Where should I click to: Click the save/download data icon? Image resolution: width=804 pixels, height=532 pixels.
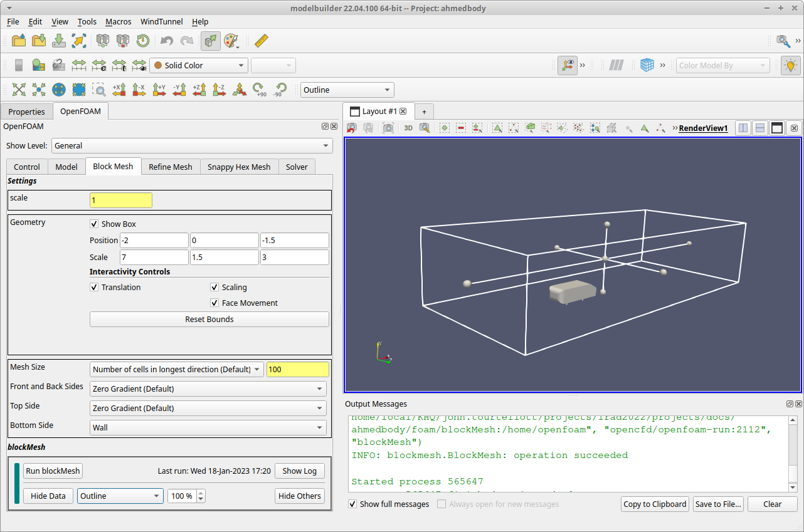(59, 41)
